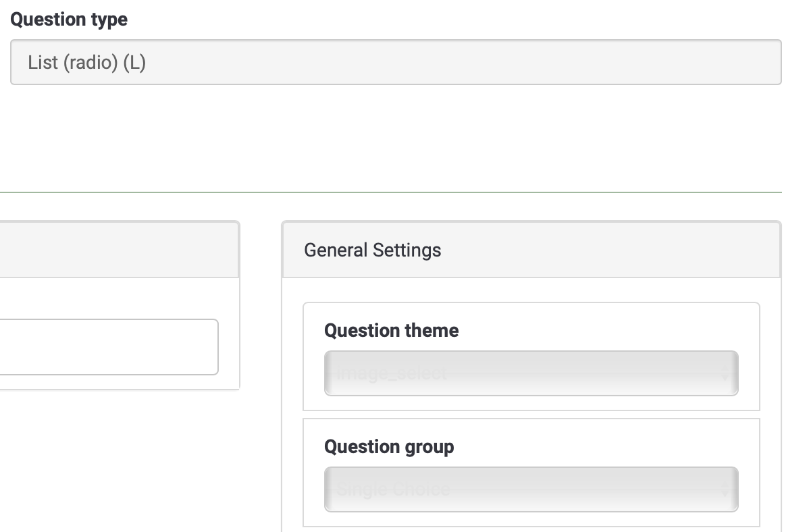809x532 pixels.
Task: Focus the text input in left panel
Action: click(x=108, y=347)
